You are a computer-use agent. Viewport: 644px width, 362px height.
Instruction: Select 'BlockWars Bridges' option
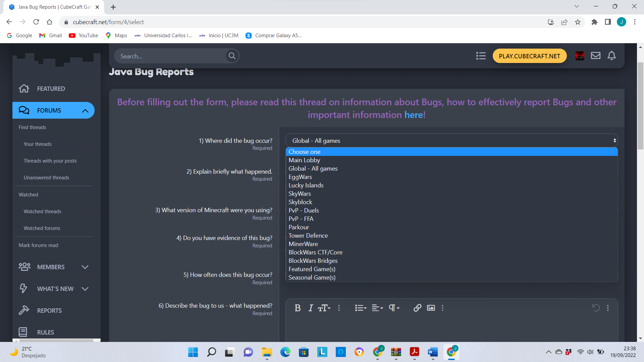(x=451, y=261)
